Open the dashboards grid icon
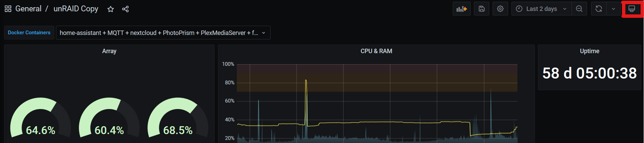The width and height of the screenshot is (644, 143). pyautogui.click(x=8, y=9)
